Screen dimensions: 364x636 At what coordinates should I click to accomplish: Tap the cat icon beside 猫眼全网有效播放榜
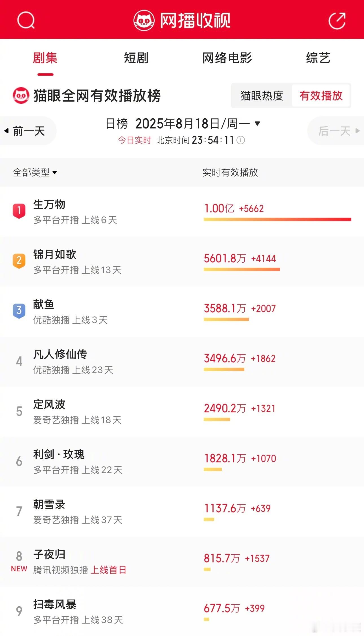(x=21, y=95)
